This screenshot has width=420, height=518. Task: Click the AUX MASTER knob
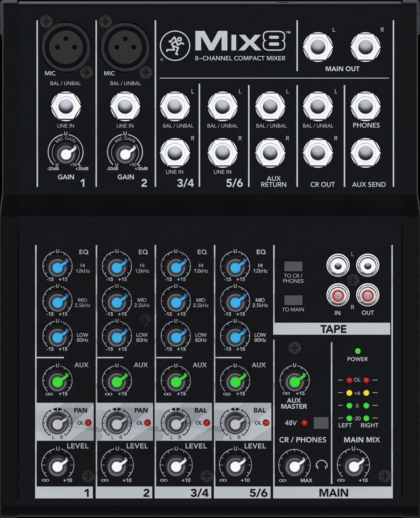[294, 381]
